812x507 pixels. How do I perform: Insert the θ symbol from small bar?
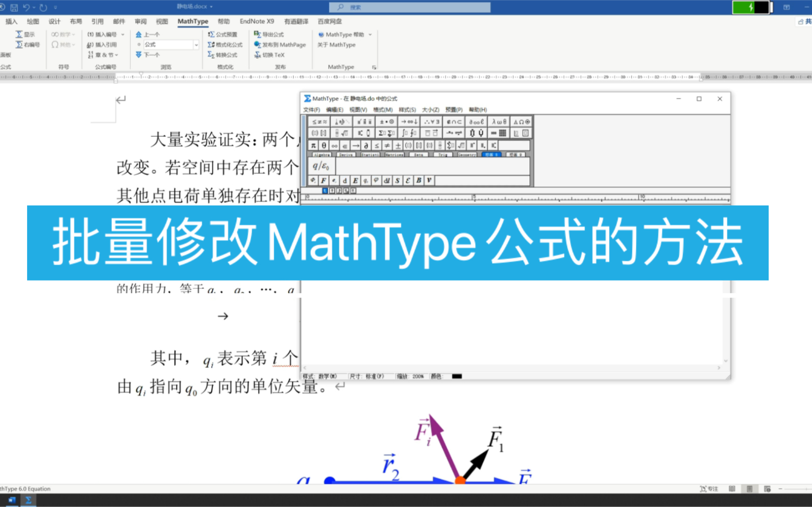coord(324,146)
